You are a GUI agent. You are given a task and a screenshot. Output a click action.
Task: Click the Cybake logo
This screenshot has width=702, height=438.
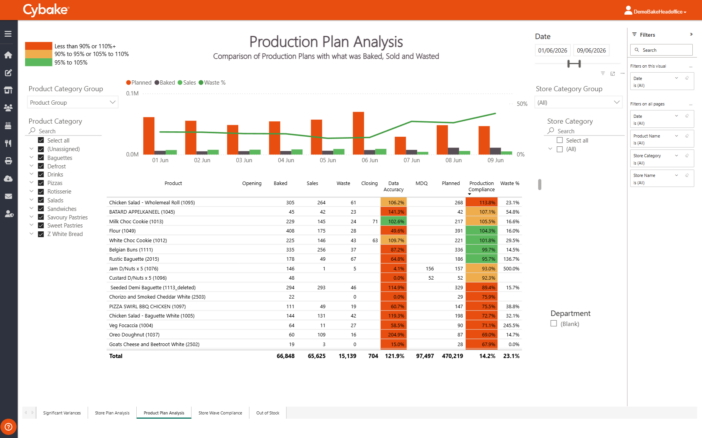[x=46, y=10]
